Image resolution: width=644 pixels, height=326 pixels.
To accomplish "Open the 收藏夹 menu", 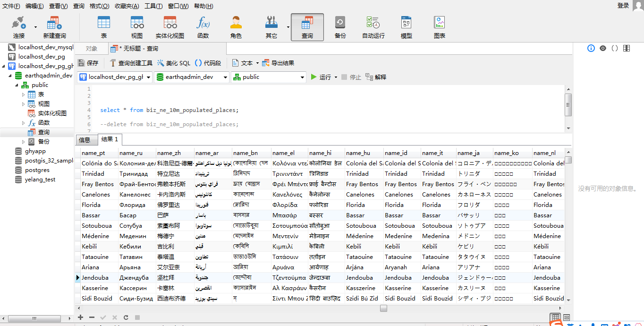I will [x=127, y=6].
